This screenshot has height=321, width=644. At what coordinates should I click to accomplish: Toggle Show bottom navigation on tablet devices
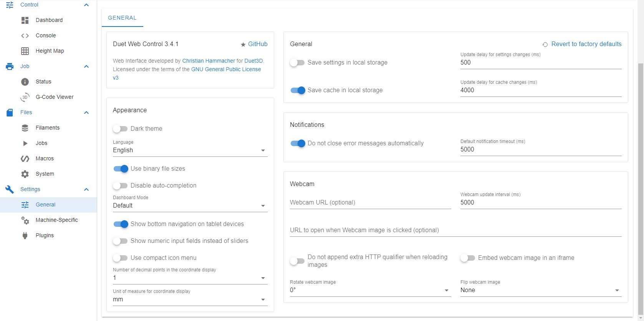point(120,224)
